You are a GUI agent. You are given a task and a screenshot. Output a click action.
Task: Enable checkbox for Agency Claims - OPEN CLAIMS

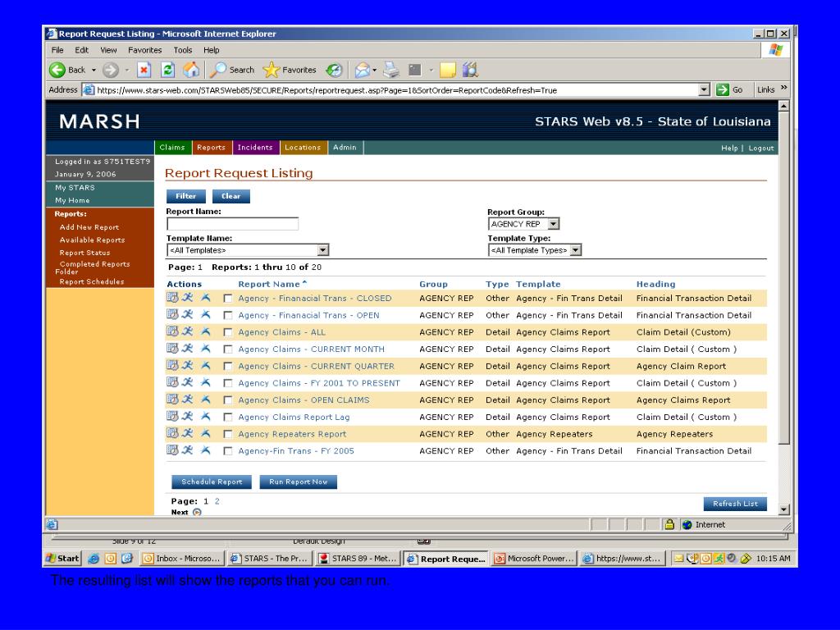(x=228, y=400)
